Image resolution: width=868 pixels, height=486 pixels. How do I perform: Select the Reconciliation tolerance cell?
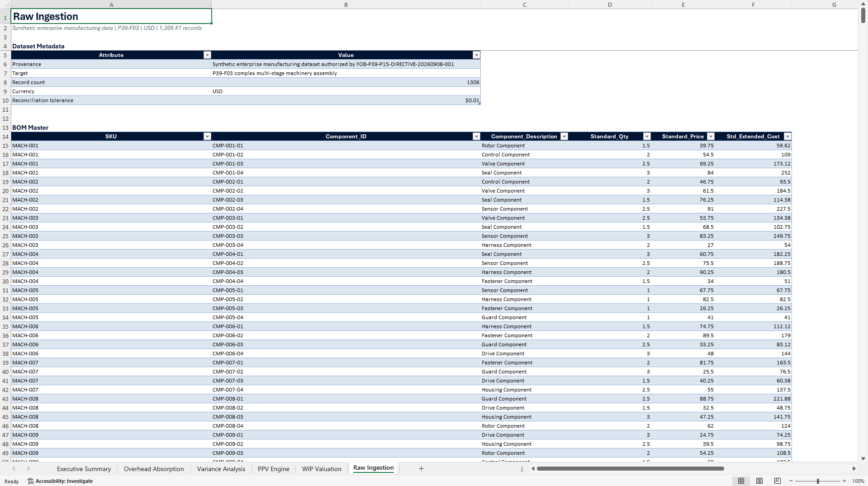(111, 100)
